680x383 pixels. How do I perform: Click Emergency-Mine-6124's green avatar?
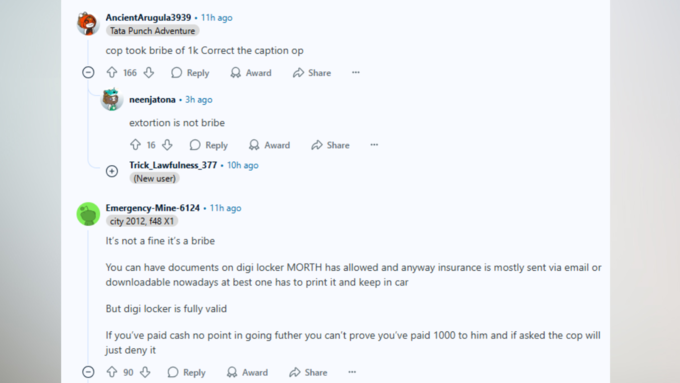point(88,214)
